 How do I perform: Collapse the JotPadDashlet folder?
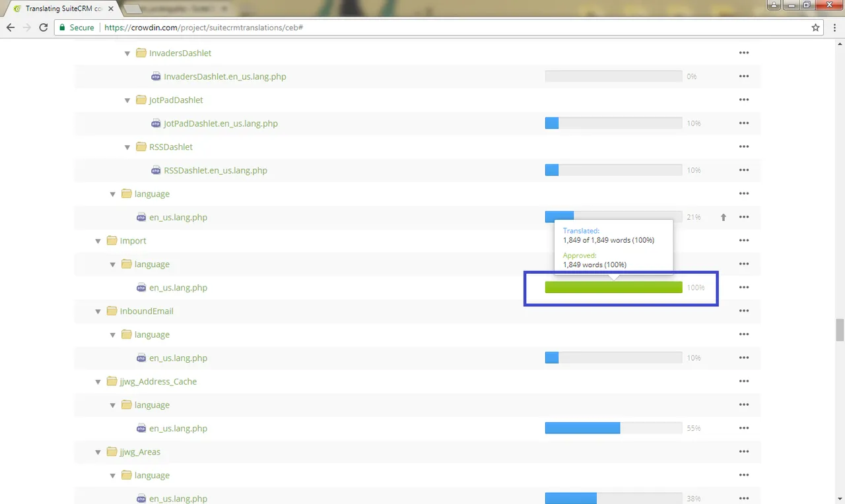pos(128,100)
